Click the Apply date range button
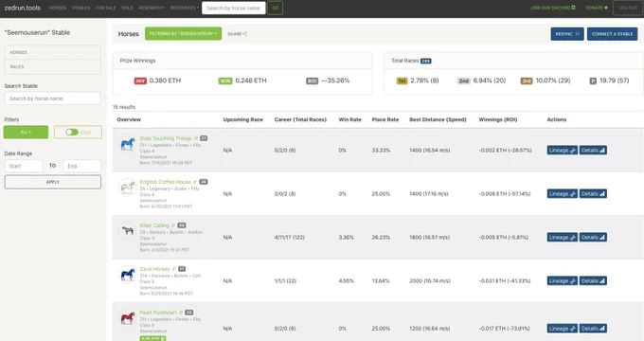 point(53,182)
